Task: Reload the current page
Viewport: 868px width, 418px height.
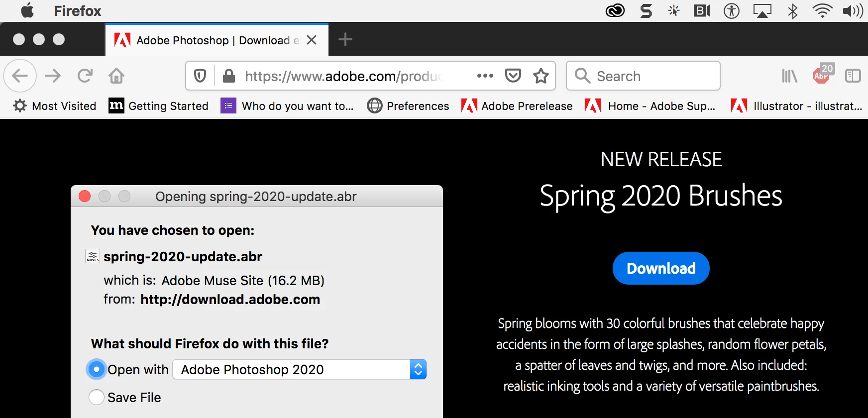Action: click(85, 76)
